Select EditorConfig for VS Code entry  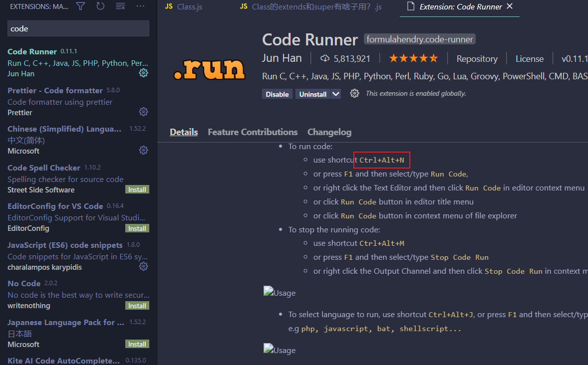(x=78, y=217)
